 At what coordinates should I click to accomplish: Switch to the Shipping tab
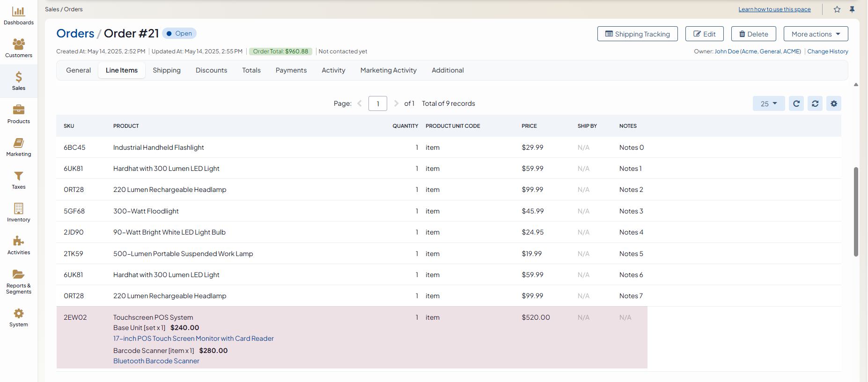click(166, 70)
